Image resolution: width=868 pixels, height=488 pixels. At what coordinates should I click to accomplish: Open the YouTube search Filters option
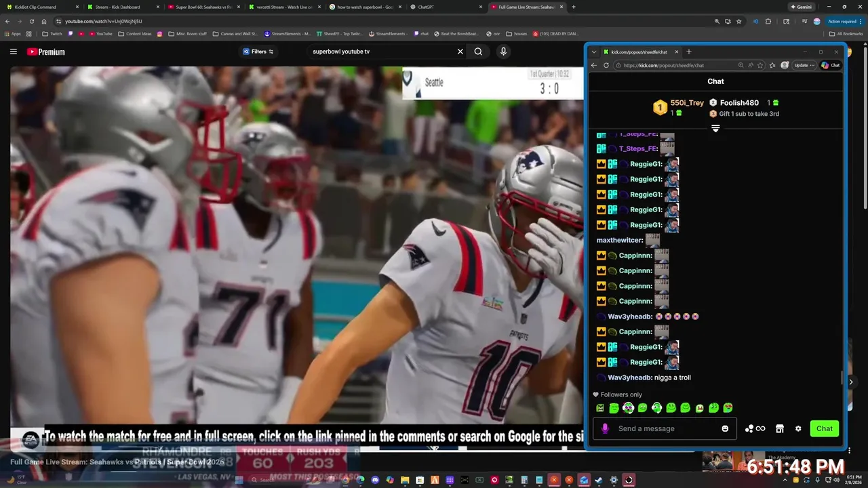coord(258,52)
